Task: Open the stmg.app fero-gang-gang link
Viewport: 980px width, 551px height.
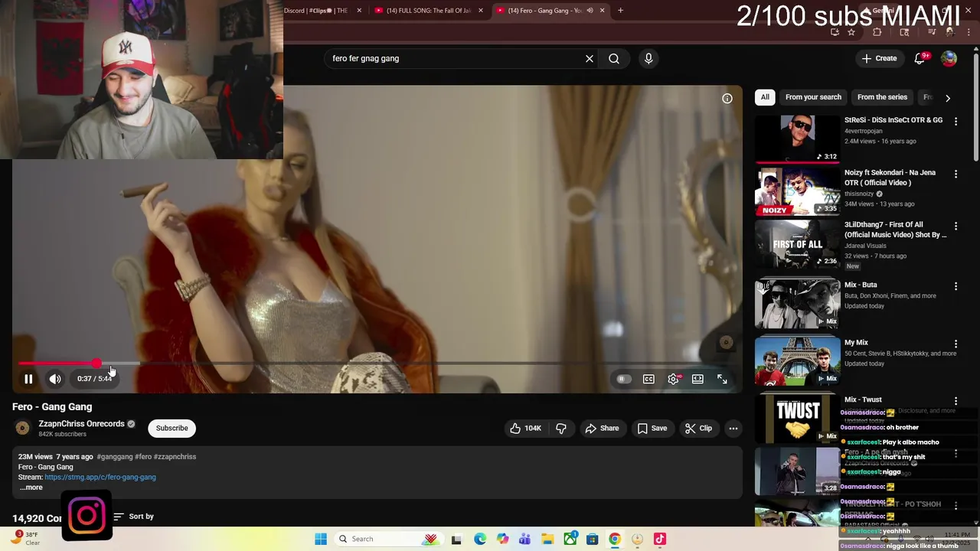Action: (x=100, y=477)
